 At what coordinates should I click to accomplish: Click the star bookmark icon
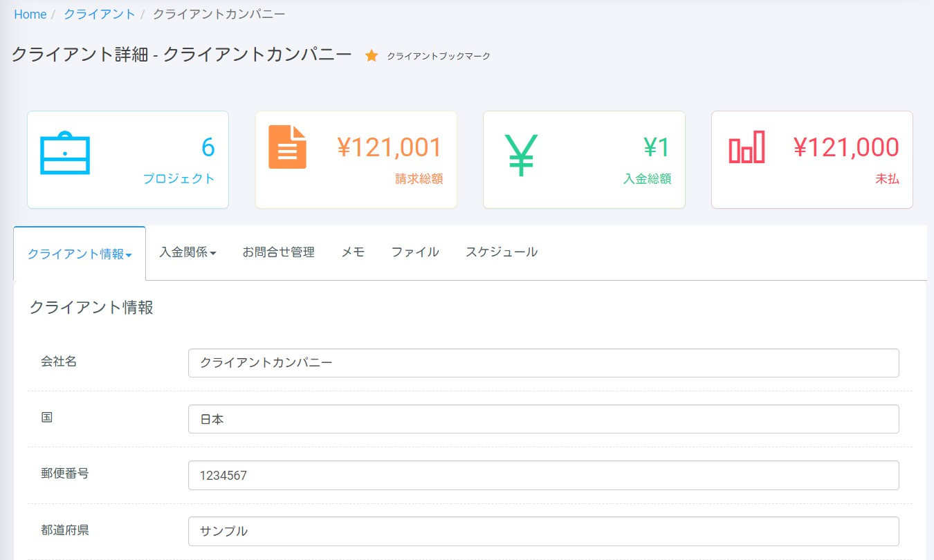(372, 56)
